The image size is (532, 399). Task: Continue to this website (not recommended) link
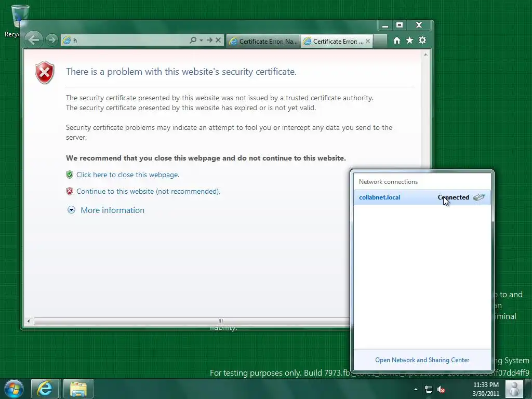point(148,191)
